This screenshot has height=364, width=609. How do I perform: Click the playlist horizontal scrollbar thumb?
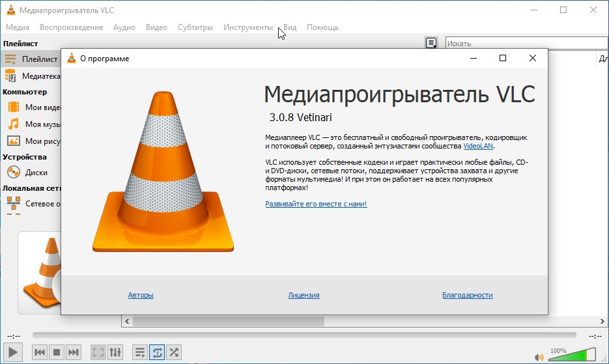coord(229,321)
